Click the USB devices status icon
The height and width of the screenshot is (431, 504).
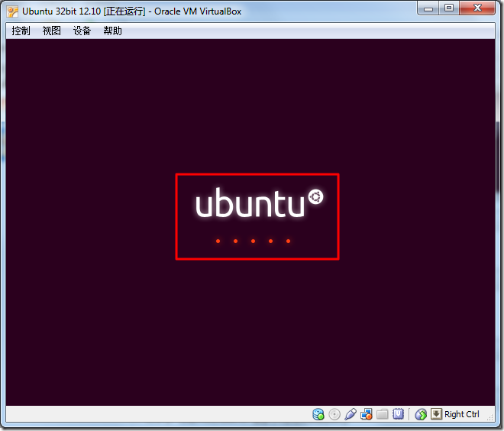351,414
